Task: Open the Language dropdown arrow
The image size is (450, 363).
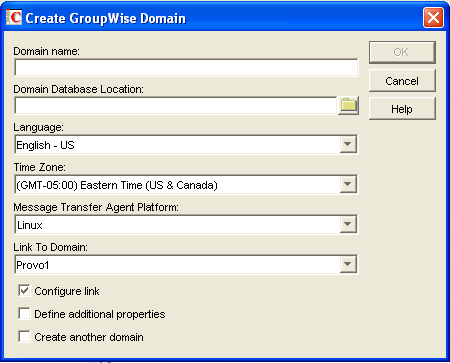Action: [x=348, y=144]
